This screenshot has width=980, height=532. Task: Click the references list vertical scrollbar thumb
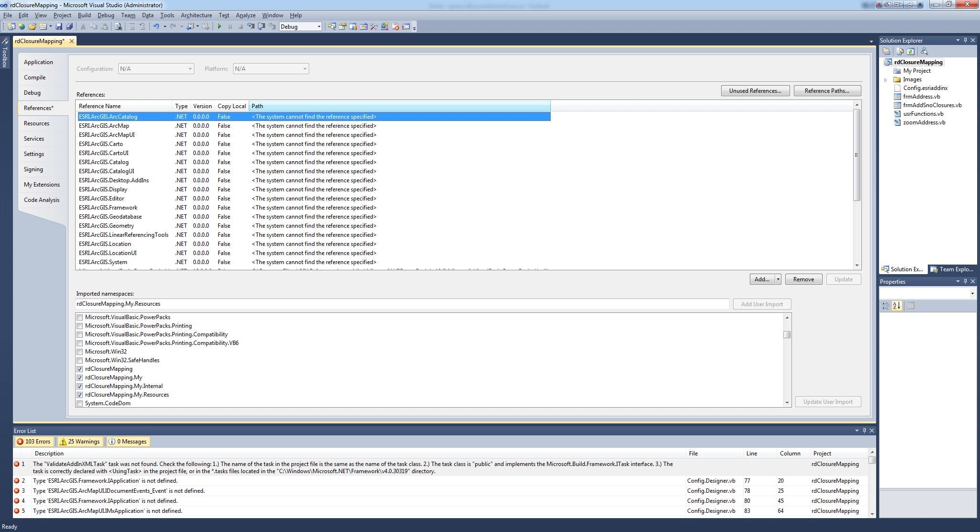(x=857, y=155)
